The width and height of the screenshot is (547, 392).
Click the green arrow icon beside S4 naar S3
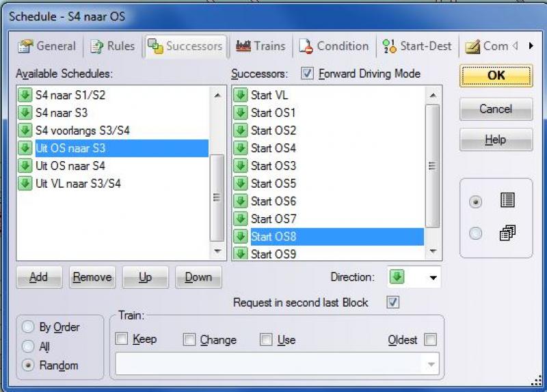pyautogui.click(x=25, y=113)
